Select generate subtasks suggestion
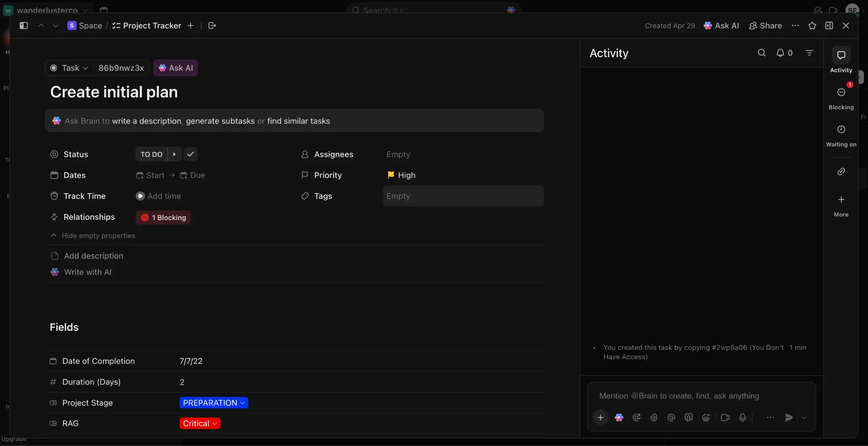The height and width of the screenshot is (446, 868). click(x=220, y=121)
